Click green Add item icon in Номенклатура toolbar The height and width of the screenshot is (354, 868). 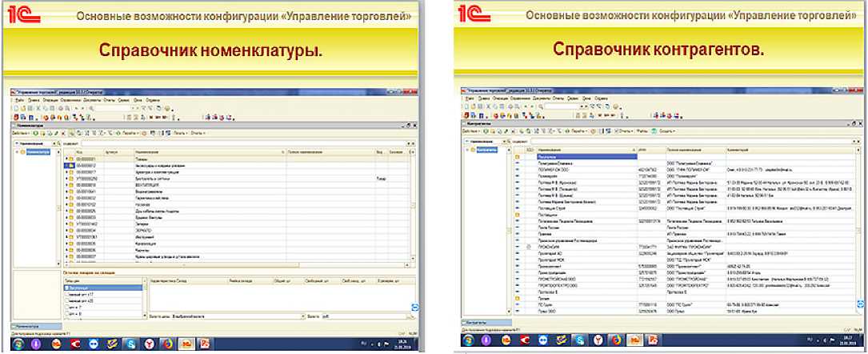[x=35, y=133]
